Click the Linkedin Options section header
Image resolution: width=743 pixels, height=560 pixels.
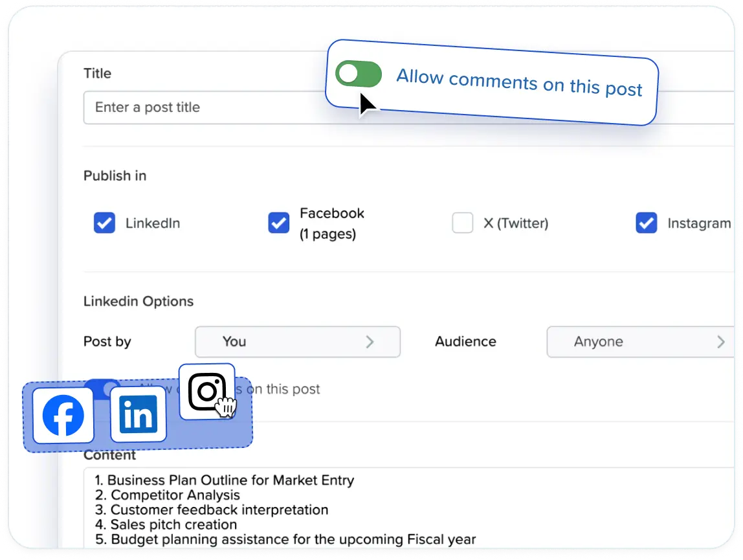pos(138,301)
